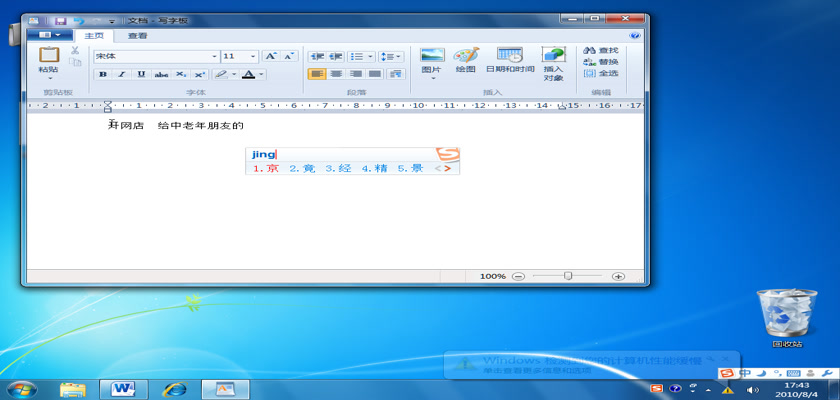This screenshot has width=840, height=400.
Task: Click the zoom slider in status bar
Action: pos(568,275)
